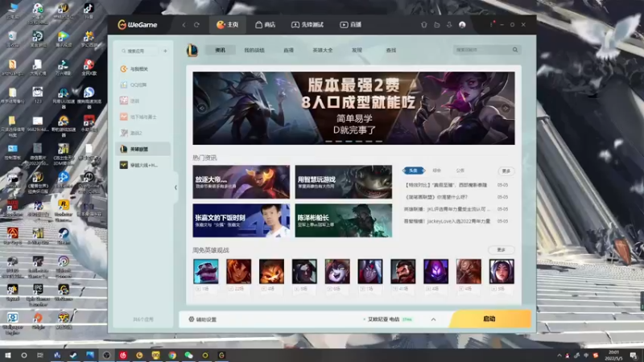Refresh the page with the reload icon

coord(196,25)
